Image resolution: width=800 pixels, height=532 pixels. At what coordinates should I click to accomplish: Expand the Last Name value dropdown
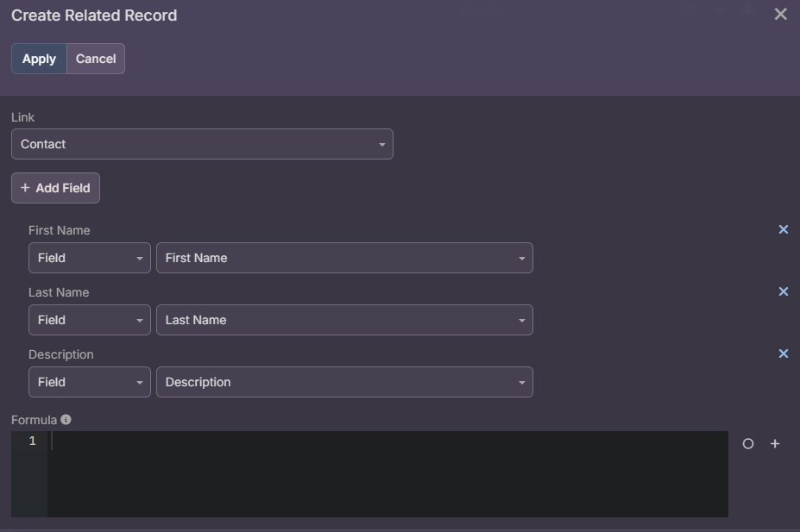coord(344,320)
